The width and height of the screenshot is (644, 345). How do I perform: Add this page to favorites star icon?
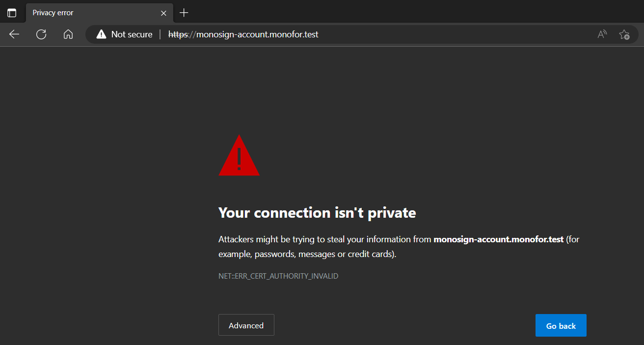tap(624, 34)
